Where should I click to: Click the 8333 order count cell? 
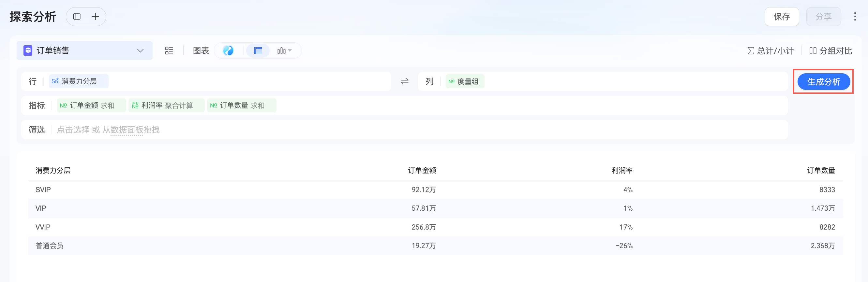(x=827, y=190)
